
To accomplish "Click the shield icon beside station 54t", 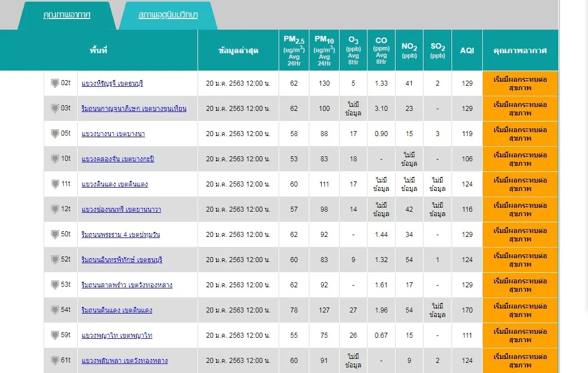I will [x=55, y=310].
